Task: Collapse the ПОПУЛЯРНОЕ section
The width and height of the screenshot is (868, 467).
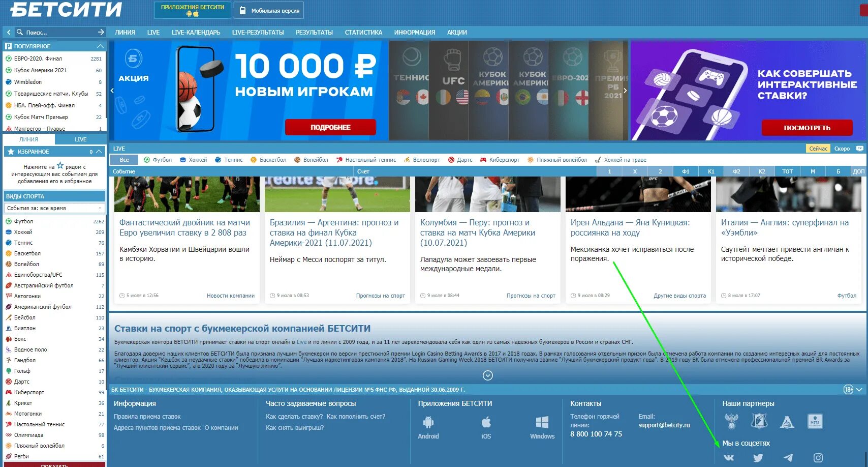Action: click(x=100, y=46)
